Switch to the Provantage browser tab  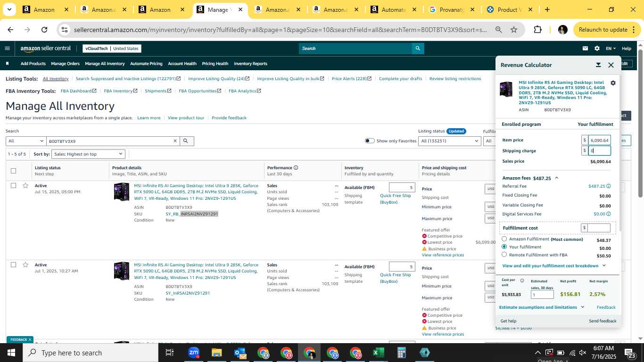click(x=451, y=9)
